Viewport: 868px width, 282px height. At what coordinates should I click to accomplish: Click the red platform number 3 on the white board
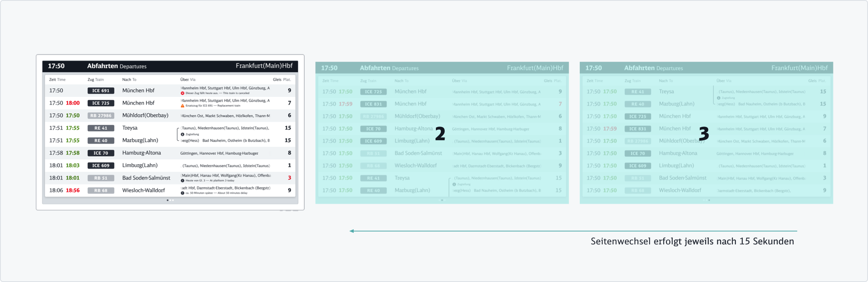[x=289, y=178]
